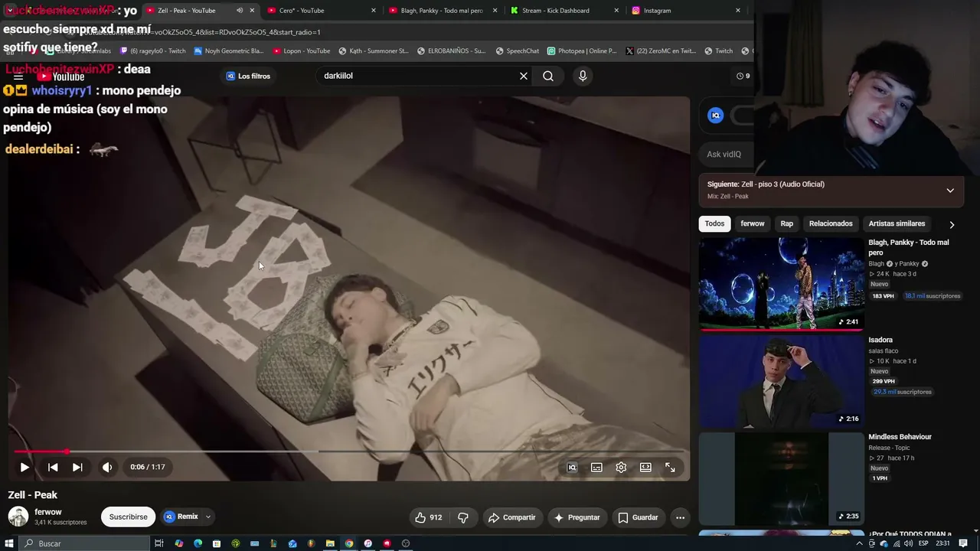Open the Noyh Geometric Bla... bookmark
Viewport: 980px width, 551px height.
(x=229, y=51)
